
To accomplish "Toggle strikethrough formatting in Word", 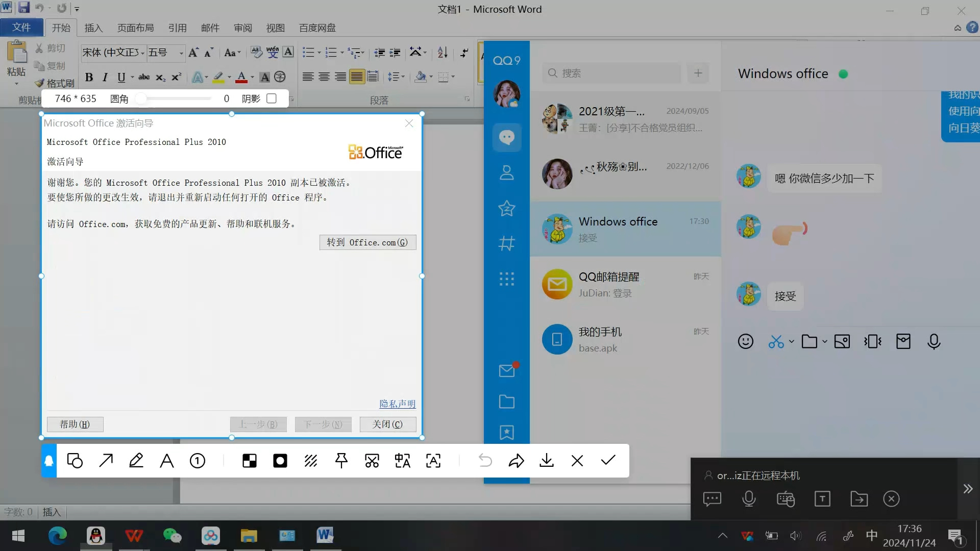I will coord(144,77).
